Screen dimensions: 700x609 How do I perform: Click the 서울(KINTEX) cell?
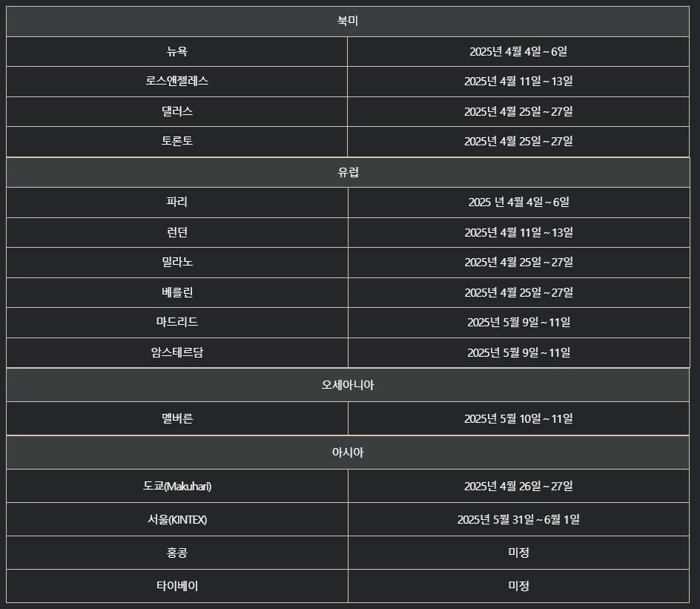177,519
